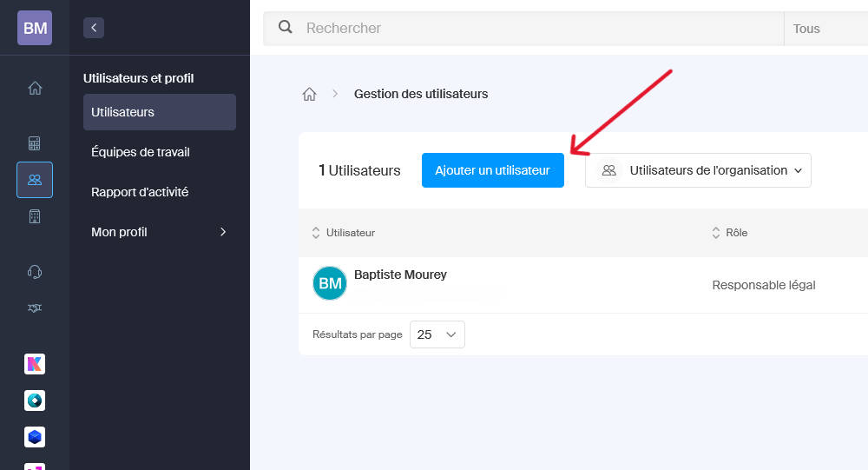This screenshot has width=868, height=470.
Task: Open Baptiste Mourey user row
Action: 583,285
